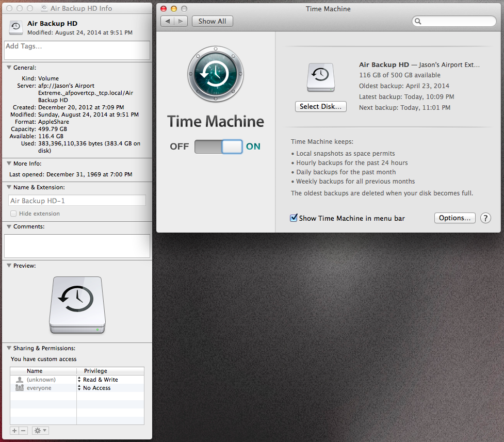This screenshot has width=504, height=442.
Task: Collapse the Name & Extension section
Action: click(9, 187)
